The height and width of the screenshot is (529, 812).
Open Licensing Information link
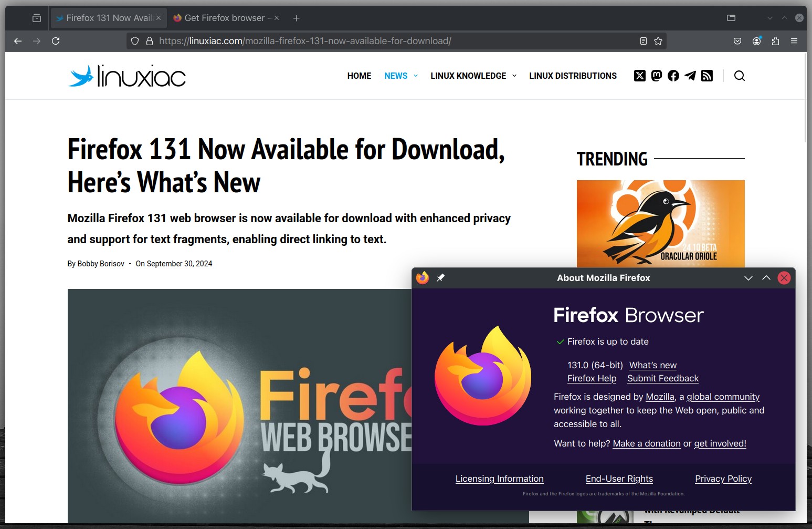coord(499,479)
